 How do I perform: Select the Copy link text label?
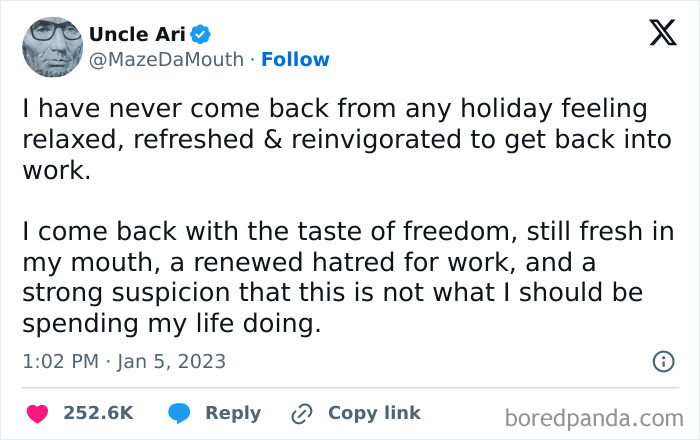pos(374,413)
